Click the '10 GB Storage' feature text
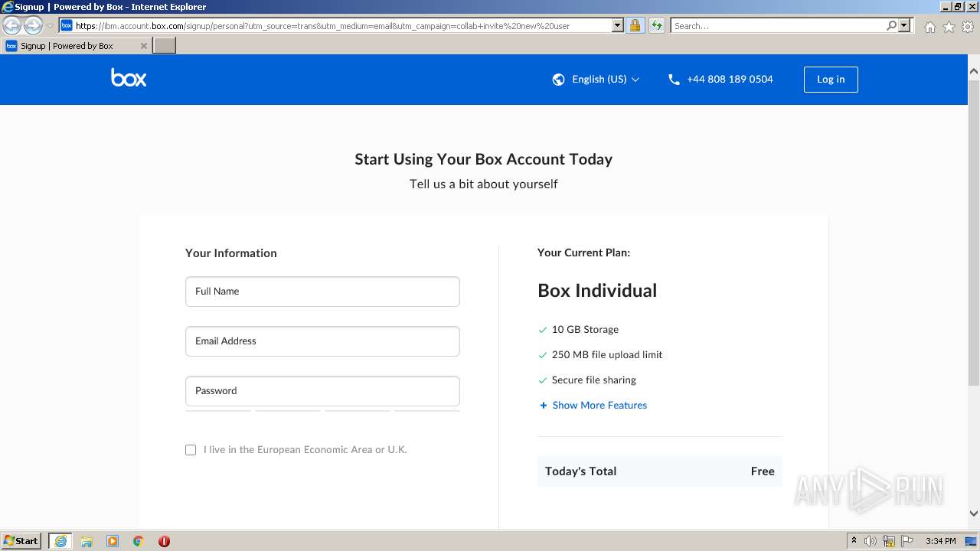The height and width of the screenshot is (551, 980). coord(585,330)
